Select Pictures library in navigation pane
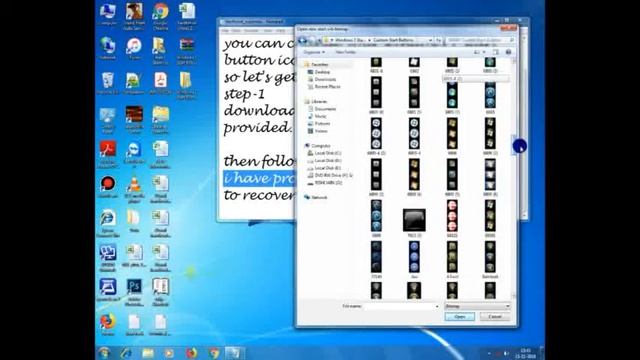The width and height of the screenshot is (640, 360). (322, 124)
